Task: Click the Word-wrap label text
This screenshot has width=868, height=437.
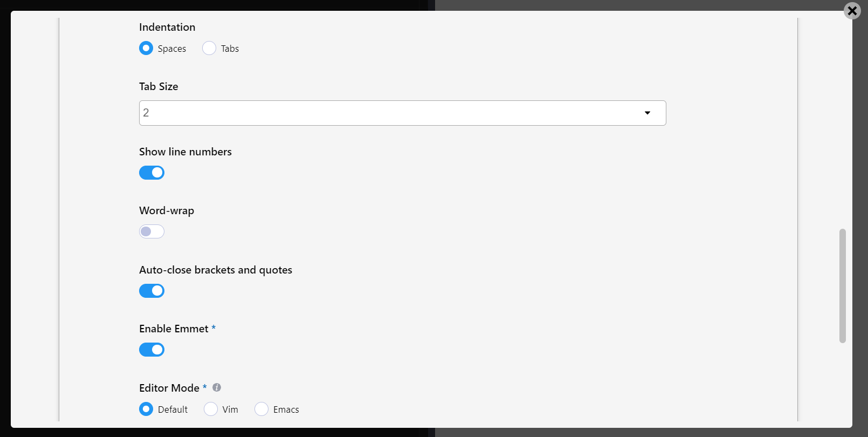Action: 167,210
